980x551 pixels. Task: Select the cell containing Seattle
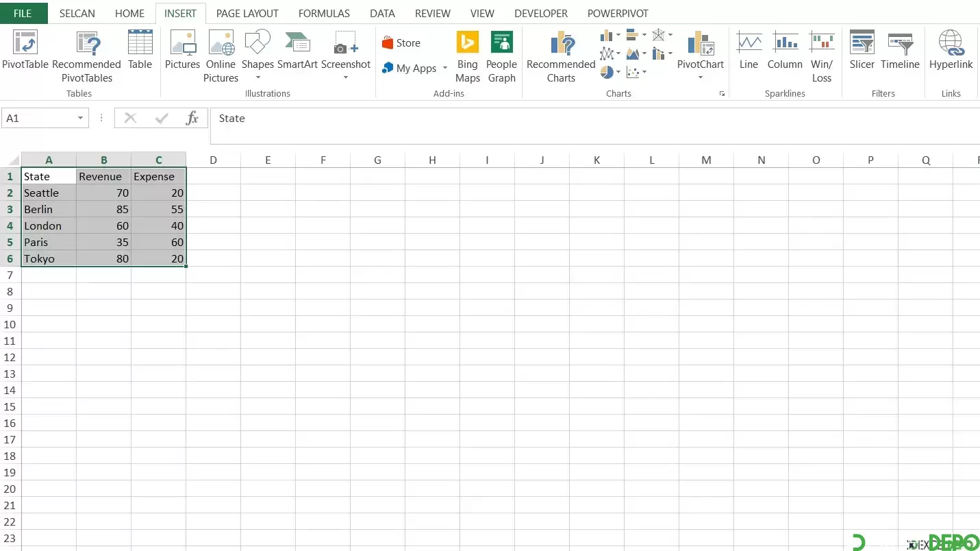49,193
